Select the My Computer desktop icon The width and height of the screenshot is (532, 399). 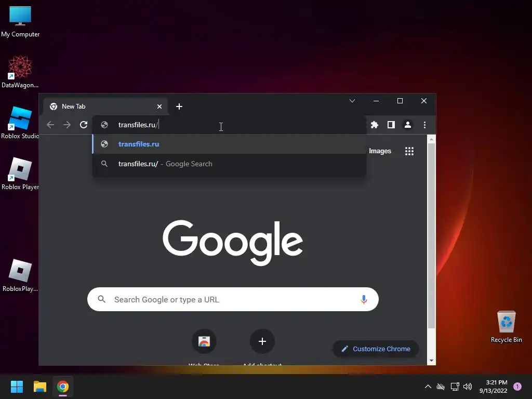(x=20, y=22)
